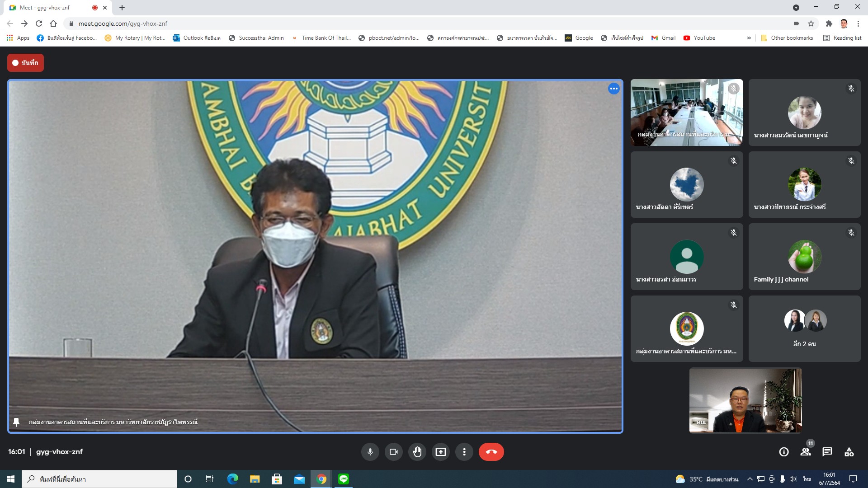Open YouTube bookmark
The width and height of the screenshot is (868, 488).
click(699, 38)
